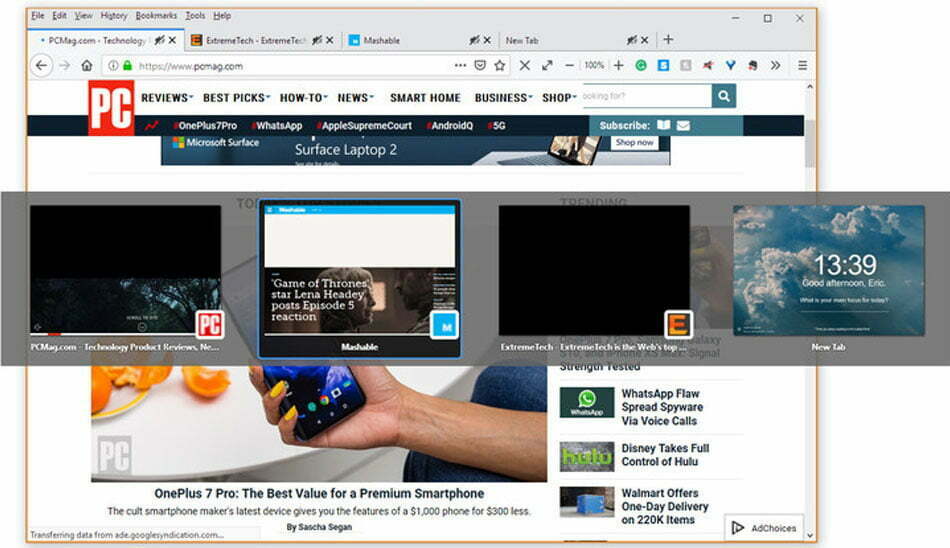Stop loading the page with X button
The width and height of the screenshot is (950, 548).
tap(525, 65)
